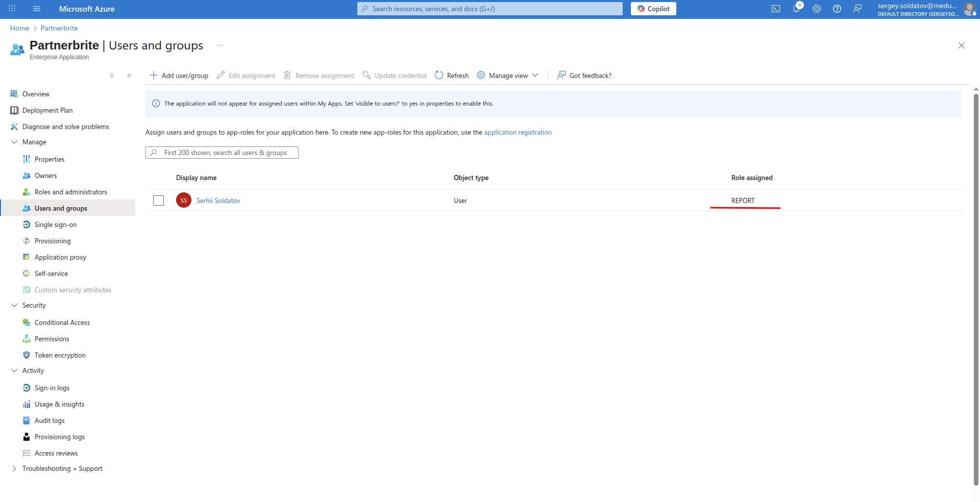Click the Microsoft Azure logo text
This screenshot has height=502, width=980.
(87, 9)
